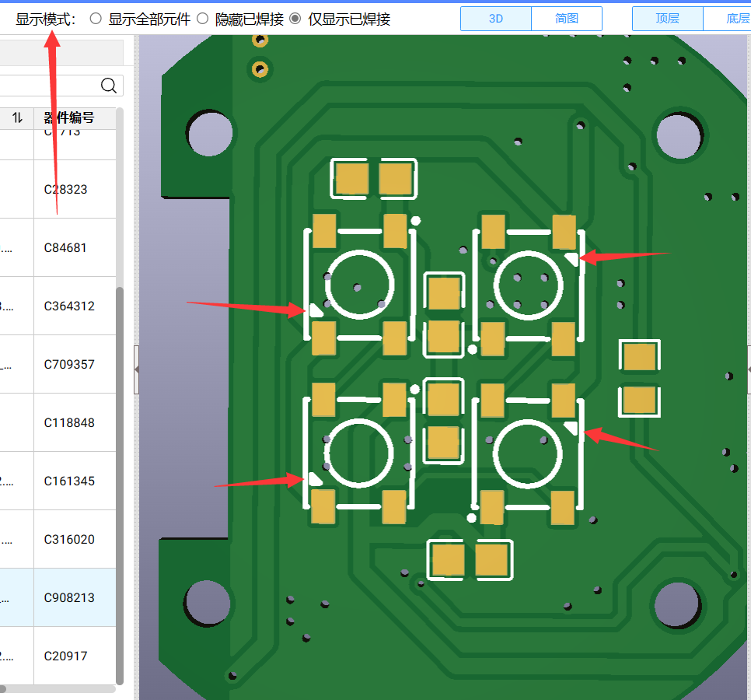
Task: Select row C28323
Action: 58,189
